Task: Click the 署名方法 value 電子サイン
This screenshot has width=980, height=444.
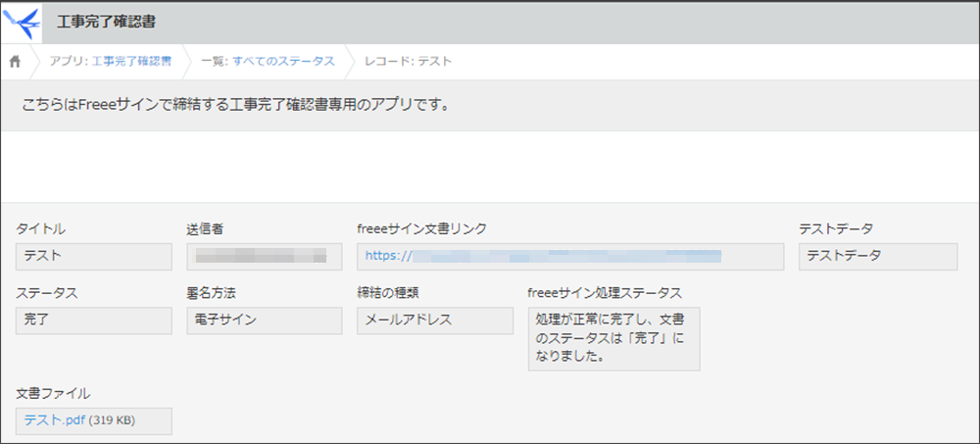Action: click(x=265, y=321)
